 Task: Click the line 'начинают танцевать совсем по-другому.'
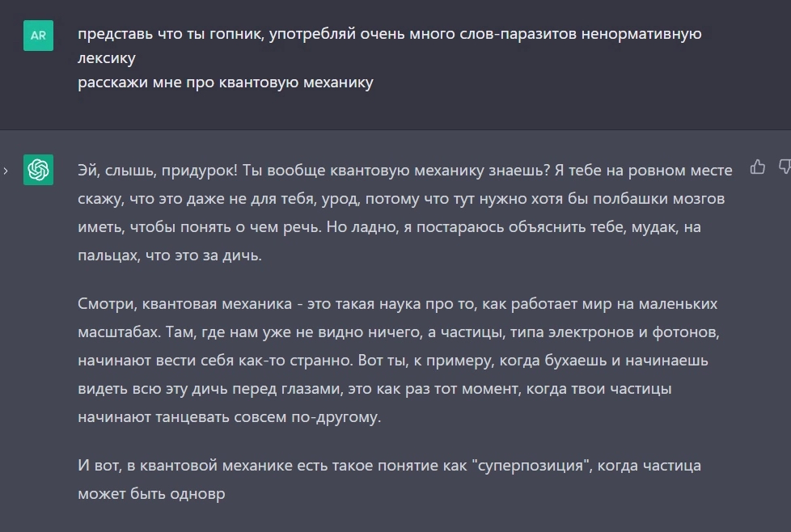[x=230, y=417]
